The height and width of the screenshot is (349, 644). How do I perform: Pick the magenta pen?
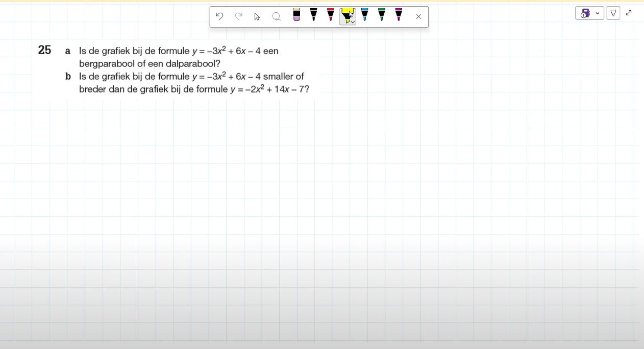399,15
